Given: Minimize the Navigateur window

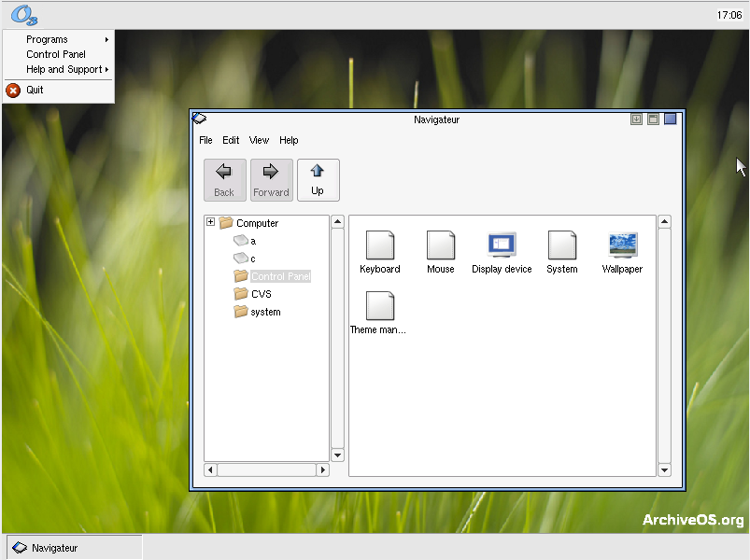Looking at the screenshot, I should pyautogui.click(x=636, y=119).
